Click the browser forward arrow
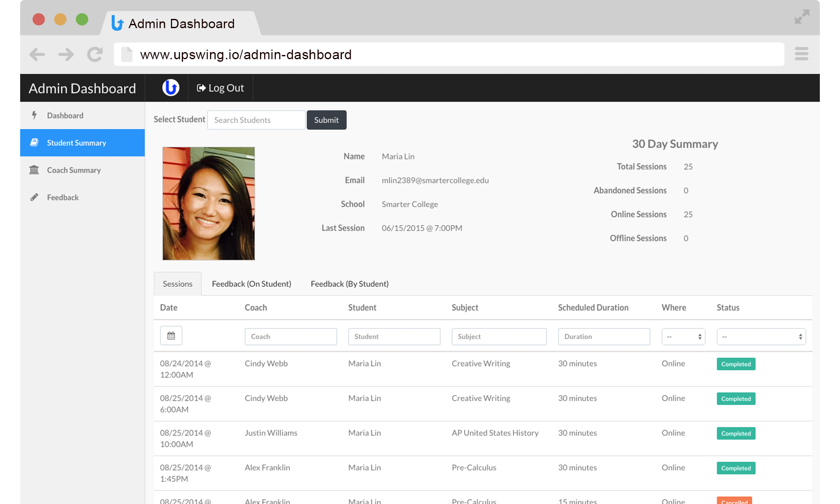Screen dimensions: 840x504 (66, 54)
